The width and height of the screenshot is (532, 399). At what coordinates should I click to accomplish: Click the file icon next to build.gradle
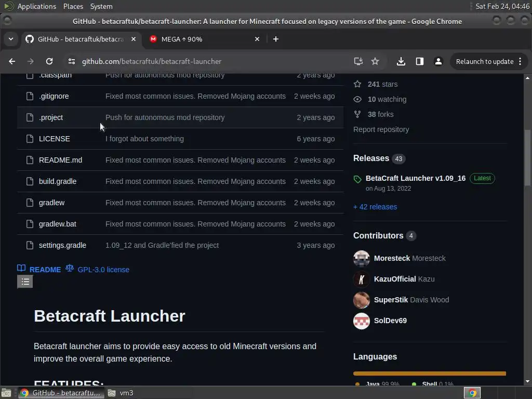point(30,181)
